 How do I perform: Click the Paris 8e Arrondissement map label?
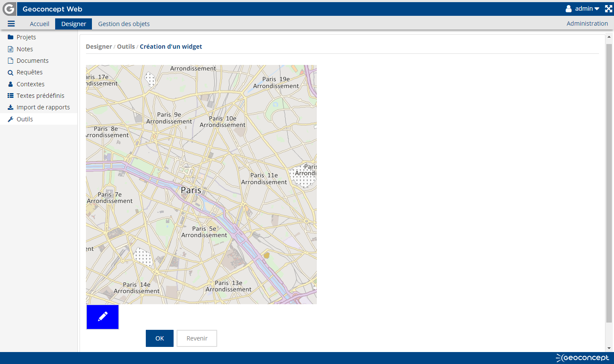pyautogui.click(x=107, y=132)
